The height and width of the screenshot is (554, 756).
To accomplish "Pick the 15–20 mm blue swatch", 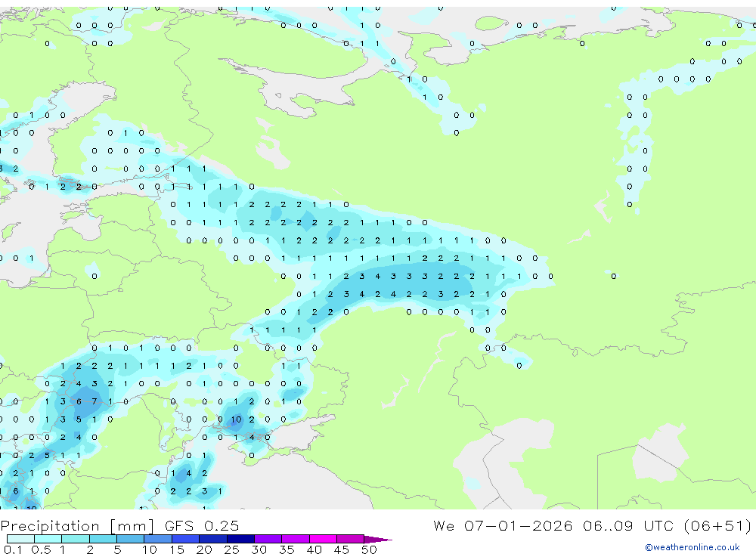I will [x=186, y=539].
